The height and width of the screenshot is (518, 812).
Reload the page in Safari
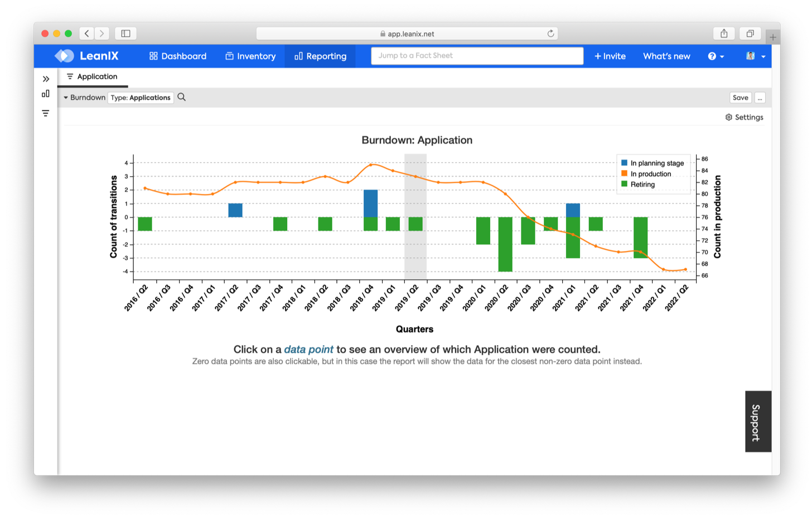pos(550,33)
